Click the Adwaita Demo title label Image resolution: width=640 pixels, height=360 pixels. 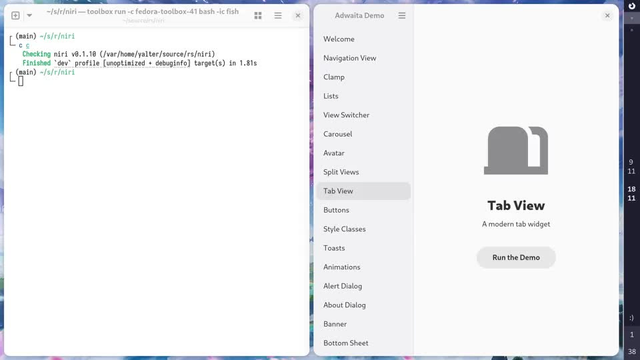coord(360,16)
